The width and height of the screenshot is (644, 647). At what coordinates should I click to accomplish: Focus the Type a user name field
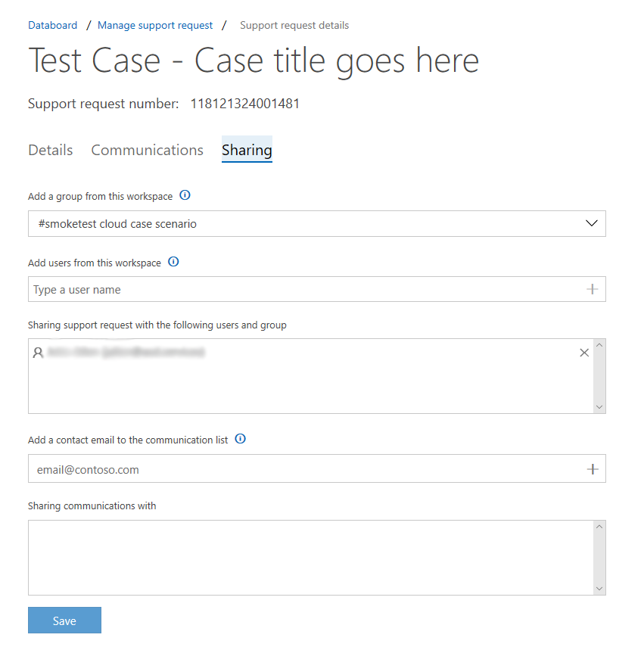pos(317,289)
